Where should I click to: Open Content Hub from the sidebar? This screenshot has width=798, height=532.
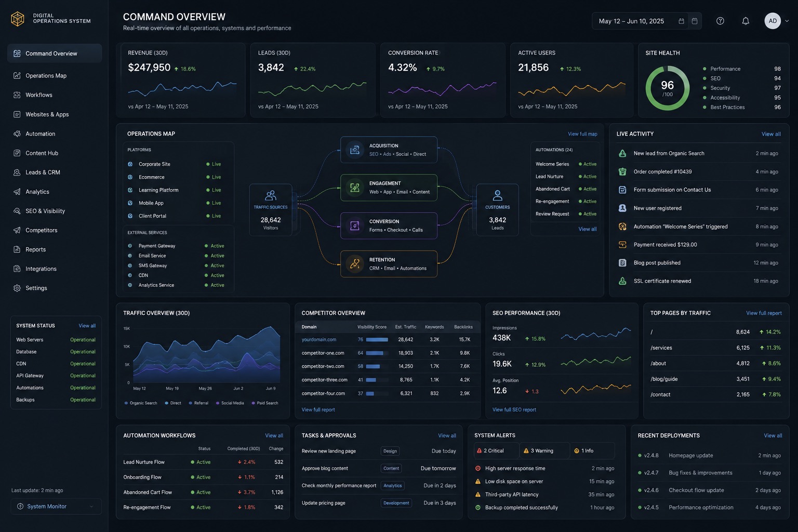(x=55, y=153)
